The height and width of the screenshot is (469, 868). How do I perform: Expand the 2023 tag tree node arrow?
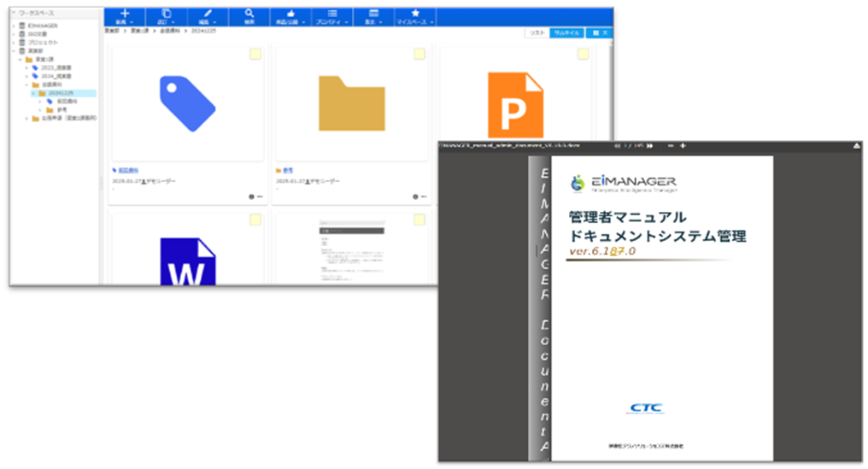(x=26, y=67)
